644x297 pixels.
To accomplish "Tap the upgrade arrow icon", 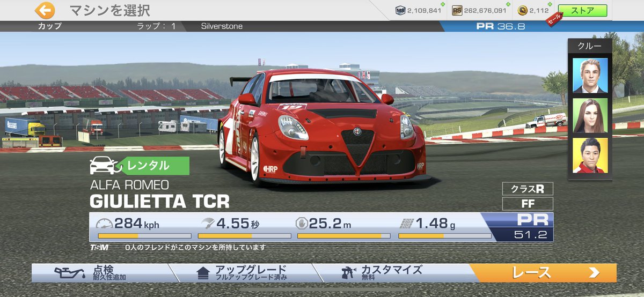I will click(202, 273).
